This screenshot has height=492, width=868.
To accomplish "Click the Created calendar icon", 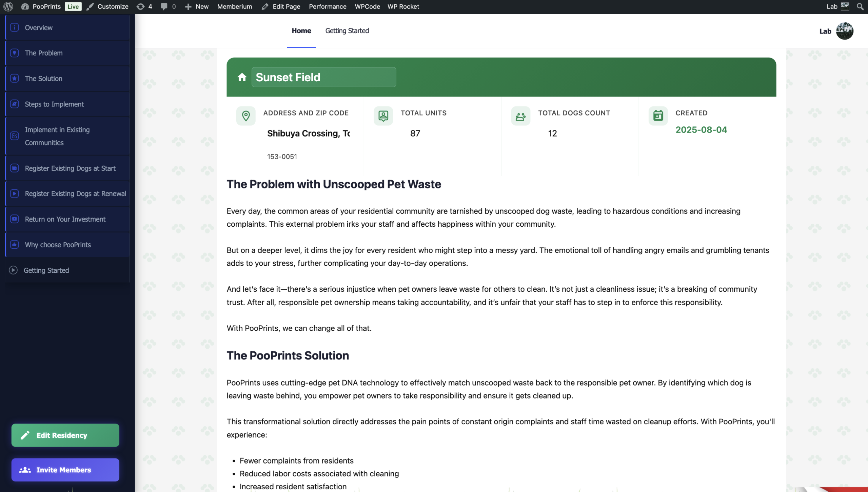I will click(x=658, y=116).
